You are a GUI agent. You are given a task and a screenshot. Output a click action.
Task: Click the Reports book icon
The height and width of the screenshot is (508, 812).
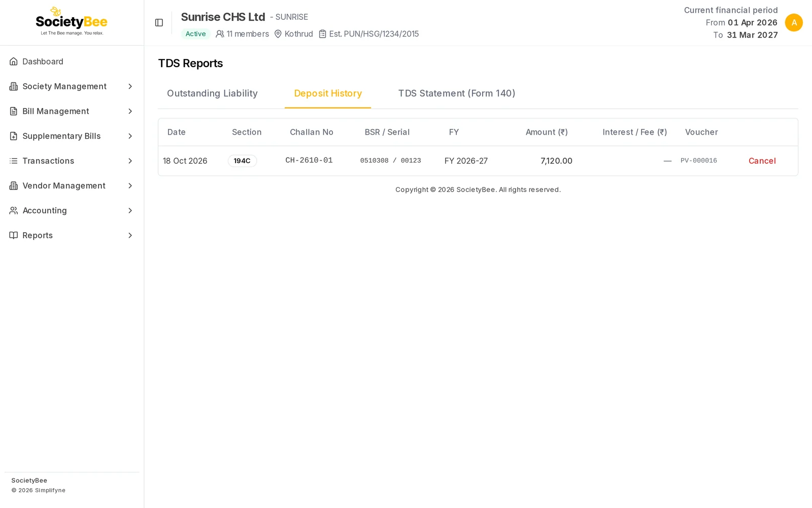14,235
